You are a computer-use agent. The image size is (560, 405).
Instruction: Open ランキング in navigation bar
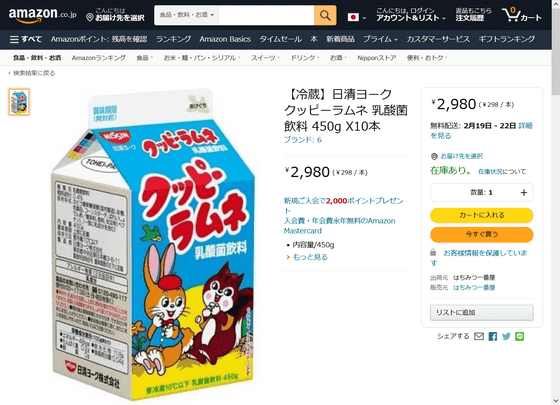(173, 39)
